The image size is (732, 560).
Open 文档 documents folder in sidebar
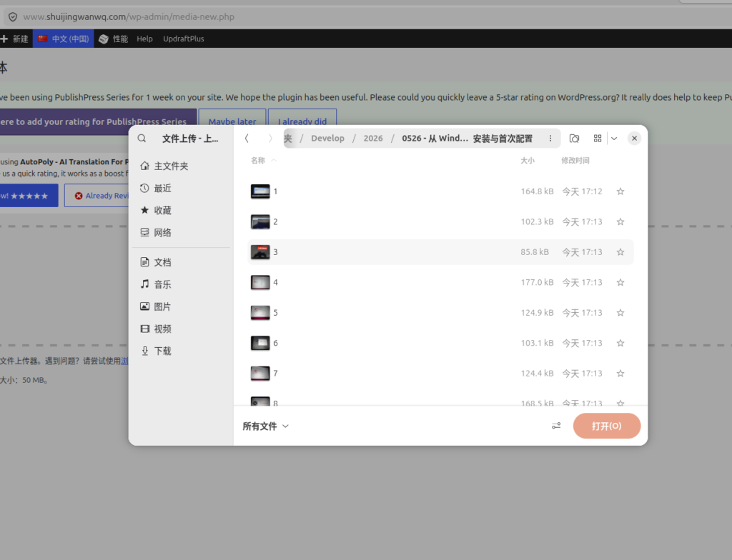click(181, 262)
